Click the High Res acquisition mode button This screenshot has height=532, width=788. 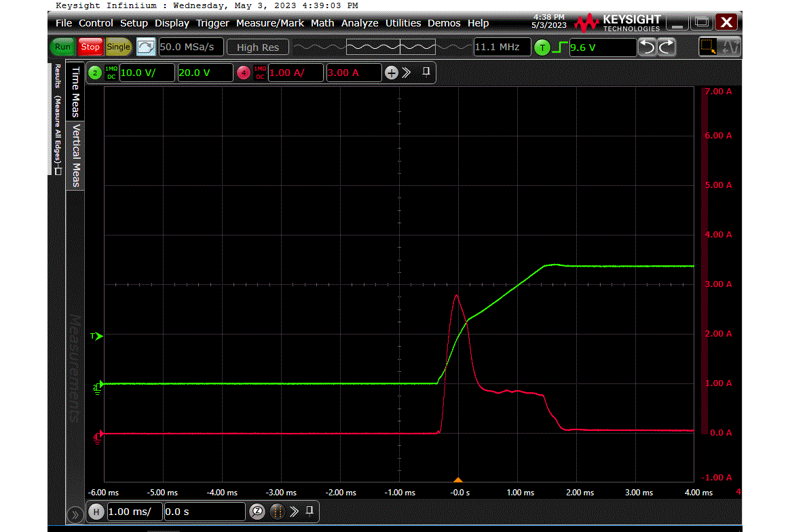(x=257, y=47)
